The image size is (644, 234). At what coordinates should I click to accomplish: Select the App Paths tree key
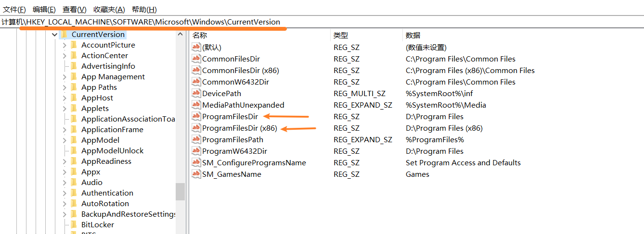point(99,87)
